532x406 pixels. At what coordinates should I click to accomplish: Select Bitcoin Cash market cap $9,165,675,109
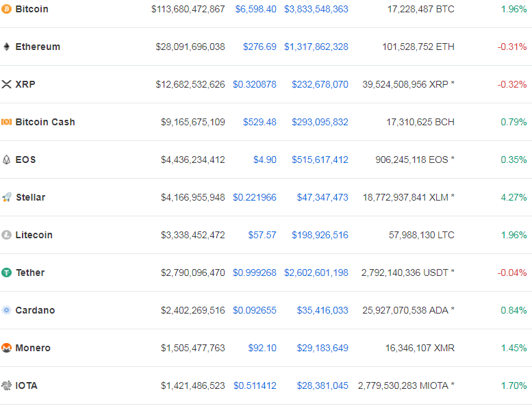[192, 122]
